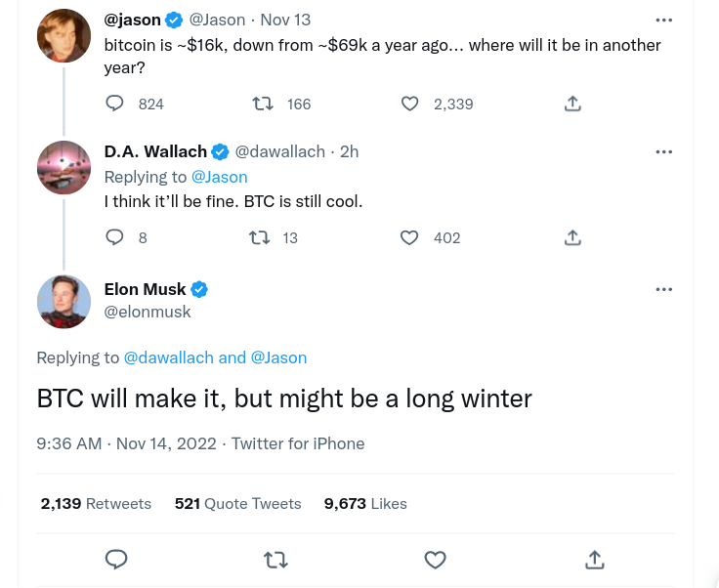Reply to Elon Musk's main tweet

click(x=116, y=560)
